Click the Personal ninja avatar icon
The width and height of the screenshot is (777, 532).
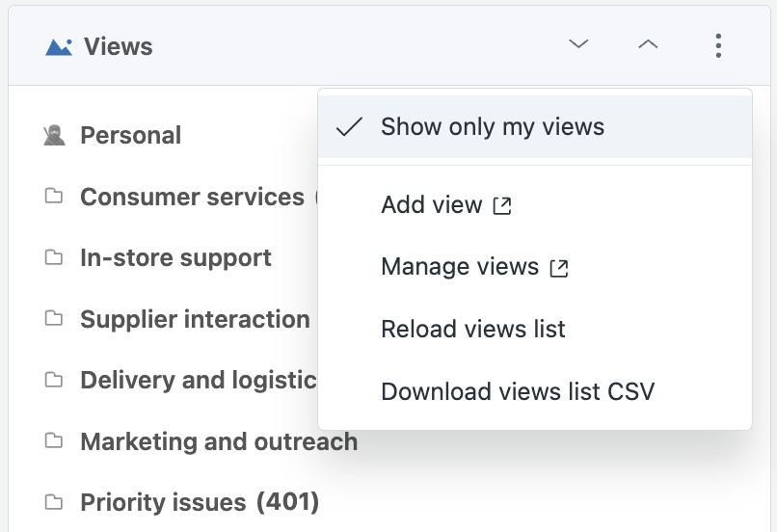(54, 135)
